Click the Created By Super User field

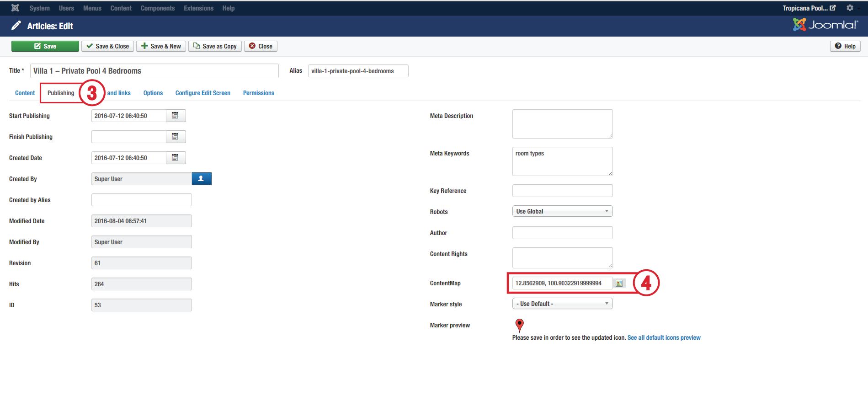142,179
